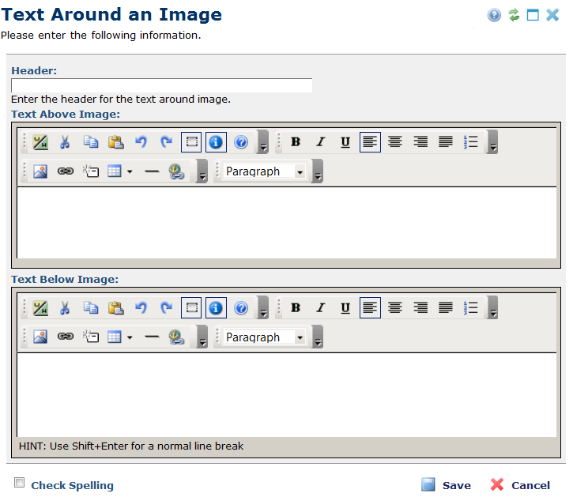Insert horizontal rule in Text Above Image editor
This screenshot has width=573, height=497.
point(152,171)
